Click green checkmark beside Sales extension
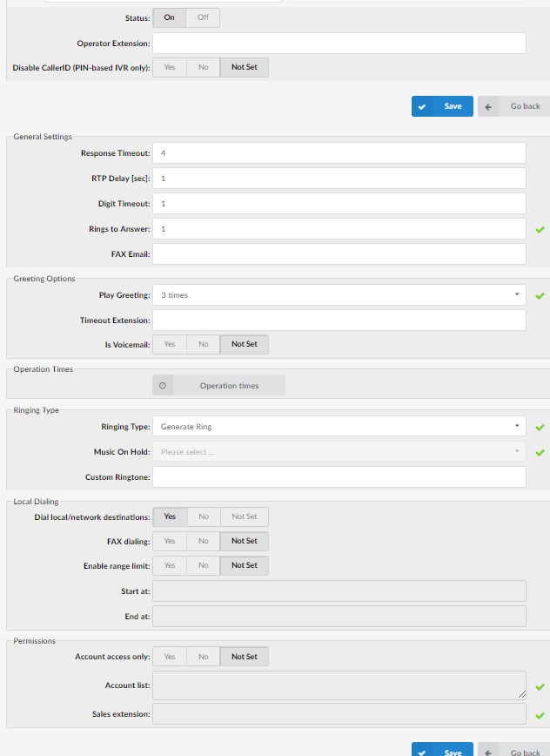550x756 pixels. click(540, 715)
